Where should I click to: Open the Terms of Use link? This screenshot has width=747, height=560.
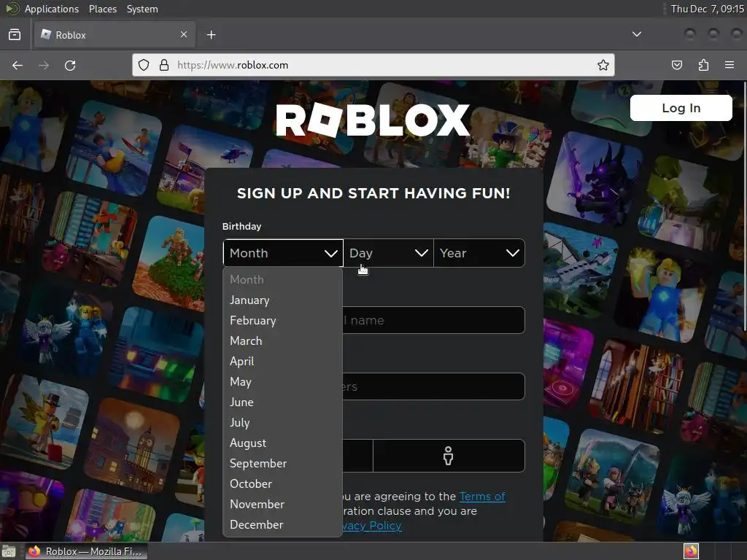tap(482, 497)
